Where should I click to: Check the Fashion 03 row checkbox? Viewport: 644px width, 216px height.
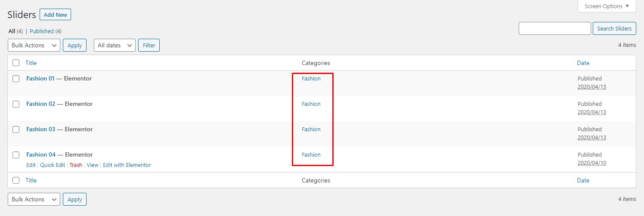pyautogui.click(x=16, y=130)
